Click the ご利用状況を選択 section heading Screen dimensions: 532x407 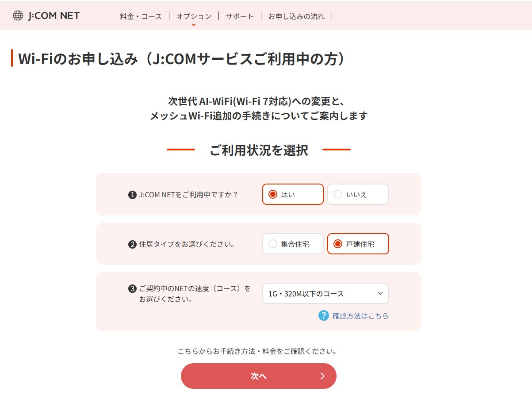click(x=259, y=150)
